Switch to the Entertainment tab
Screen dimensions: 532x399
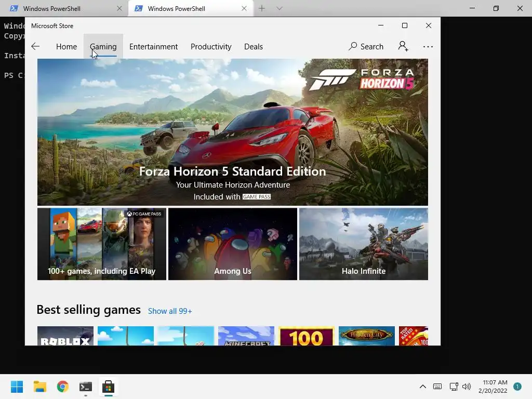[x=153, y=46]
